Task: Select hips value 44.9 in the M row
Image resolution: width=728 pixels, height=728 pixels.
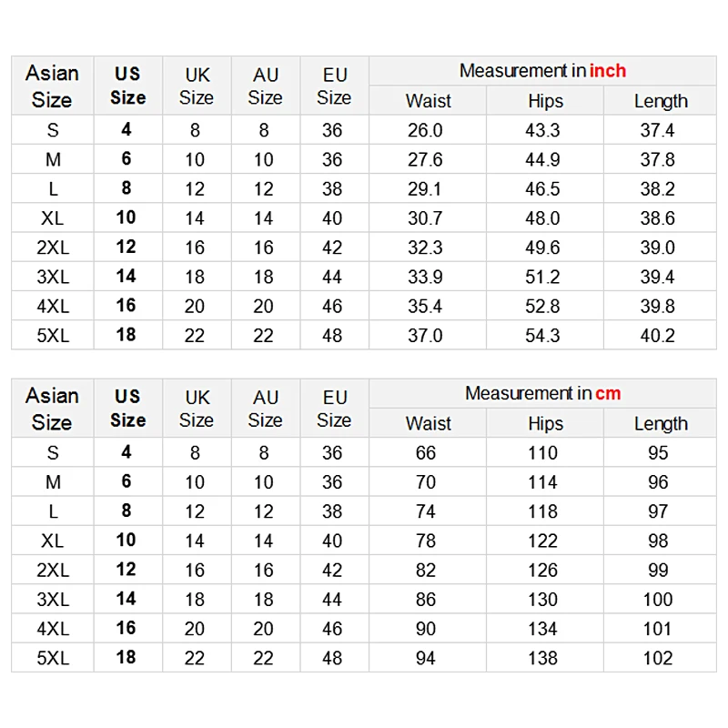Action: pyautogui.click(x=542, y=160)
